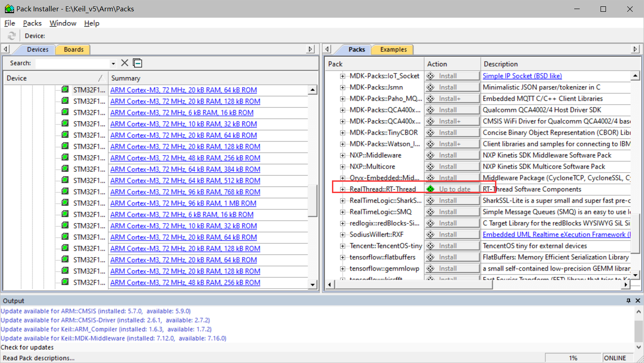Click install icon in MDK-Packs::Jsmn row
The image size is (644, 363).
pyautogui.click(x=431, y=87)
